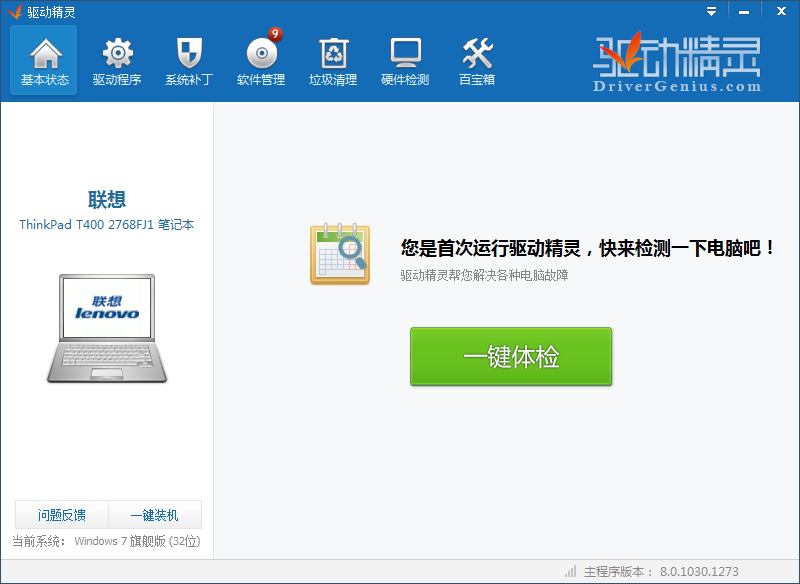Click Windows 7 旗舰版 (32位) system text
This screenshot has width=800, height=584.
(137, 541)
